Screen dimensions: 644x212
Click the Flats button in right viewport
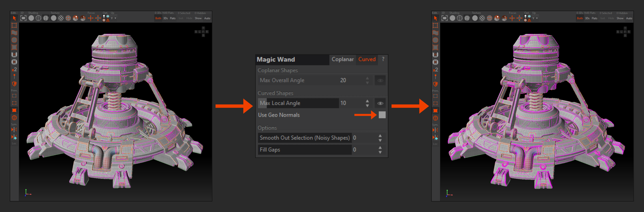(594, 18)
